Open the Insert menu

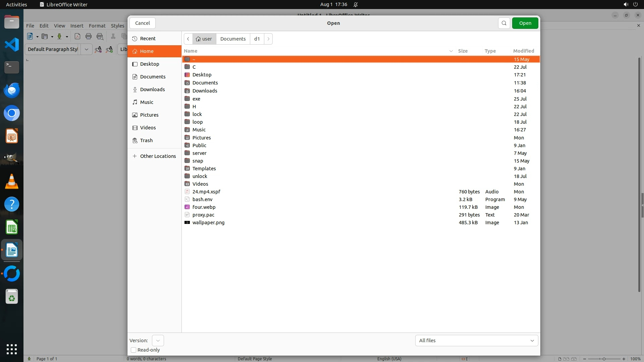(x=76, y=26)
